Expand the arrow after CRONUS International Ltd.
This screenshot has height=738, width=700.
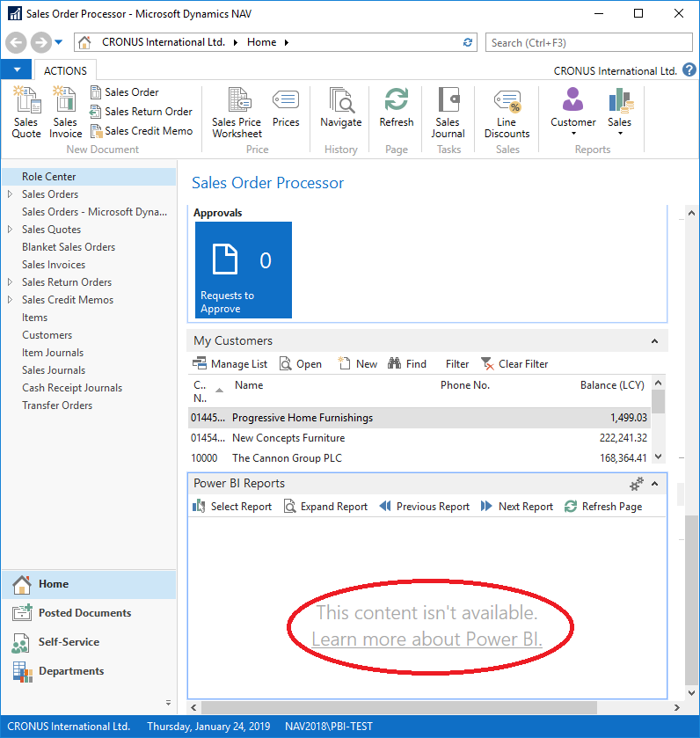[235, 42]
